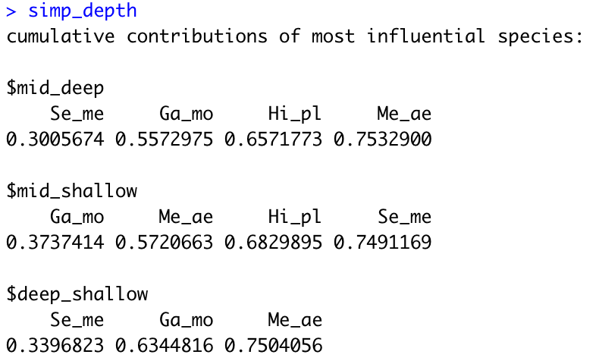Click Se_me label under $mid_deep
The height and width of the screenshot is (364, 599).
click(x=77, y=114)
